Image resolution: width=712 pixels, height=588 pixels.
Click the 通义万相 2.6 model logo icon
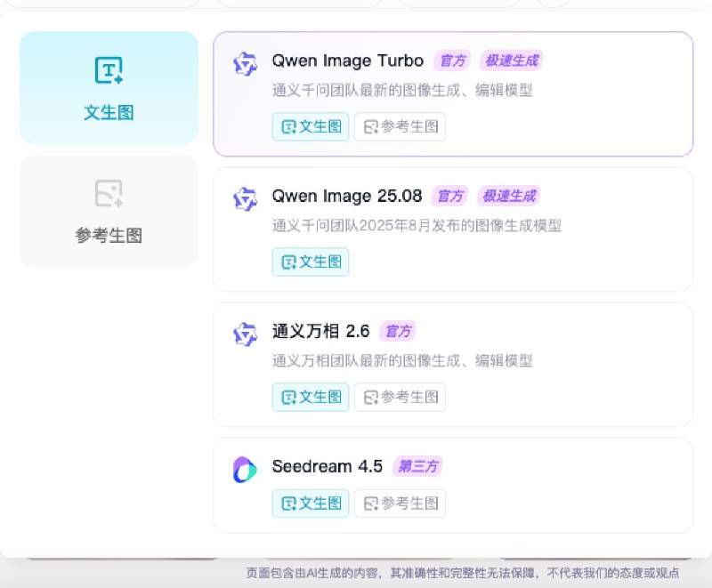244,334
